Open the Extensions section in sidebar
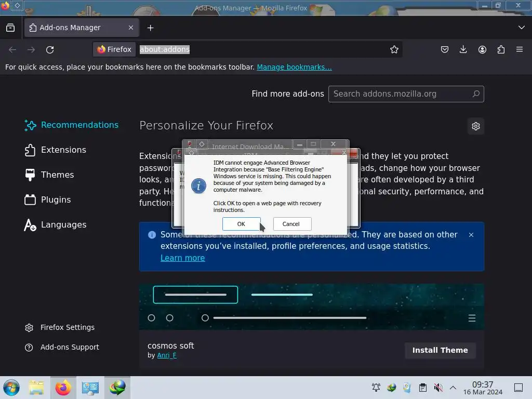The height and width of the screenshot is (399, 532). (55, 150)
